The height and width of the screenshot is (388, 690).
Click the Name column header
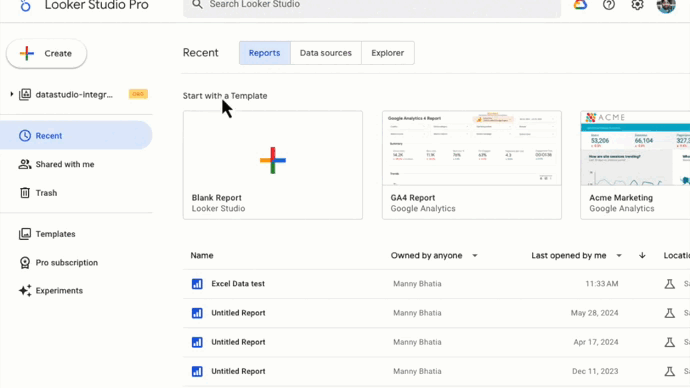point(202,256)
